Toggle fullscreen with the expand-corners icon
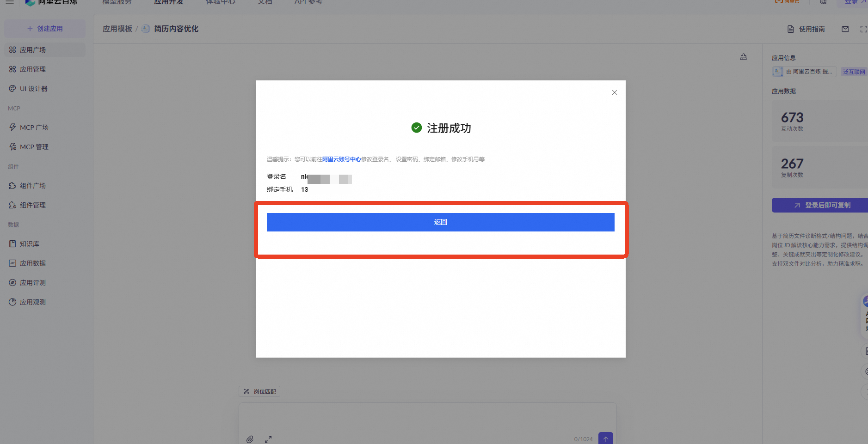The height and width of the screenshot is (444, 868). 863,29
